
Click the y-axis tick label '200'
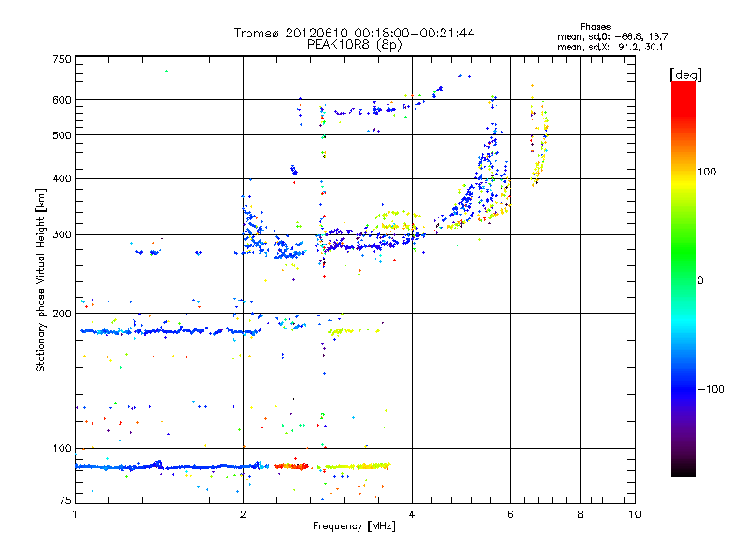pos(62,314)
